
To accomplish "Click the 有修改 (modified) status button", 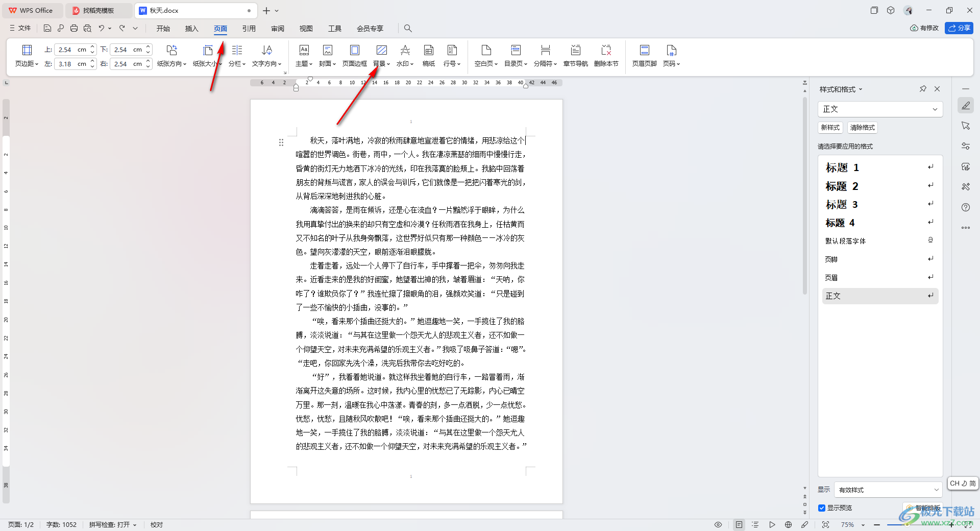I will [924, 28].
